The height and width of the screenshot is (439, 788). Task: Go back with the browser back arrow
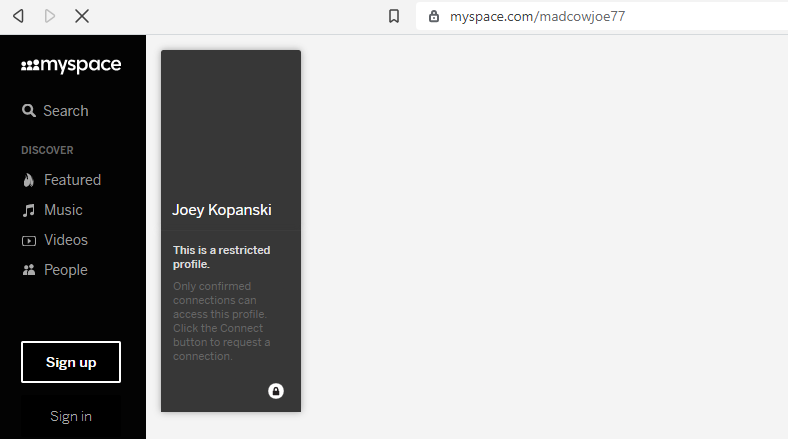[19, 16]
